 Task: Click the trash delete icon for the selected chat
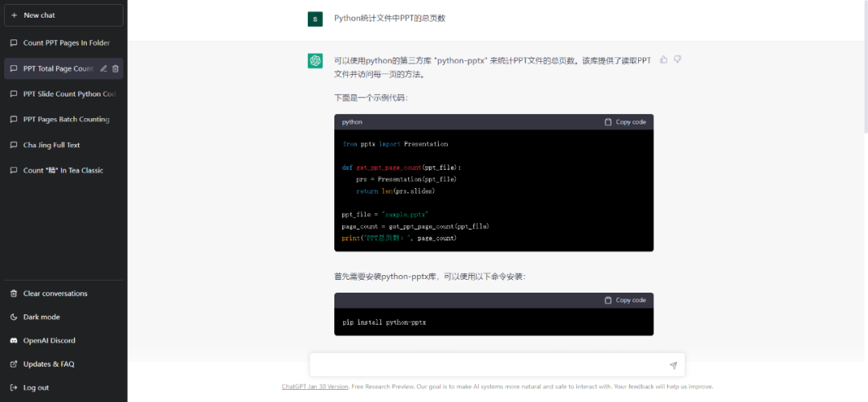pos(116,69)
